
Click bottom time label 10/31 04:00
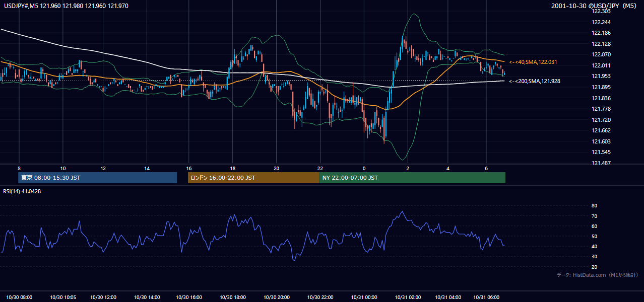[447, 297]
